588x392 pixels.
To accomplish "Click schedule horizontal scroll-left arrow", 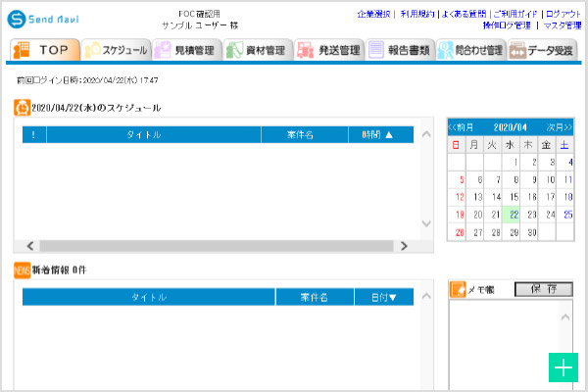I will (x=30, y=246).
